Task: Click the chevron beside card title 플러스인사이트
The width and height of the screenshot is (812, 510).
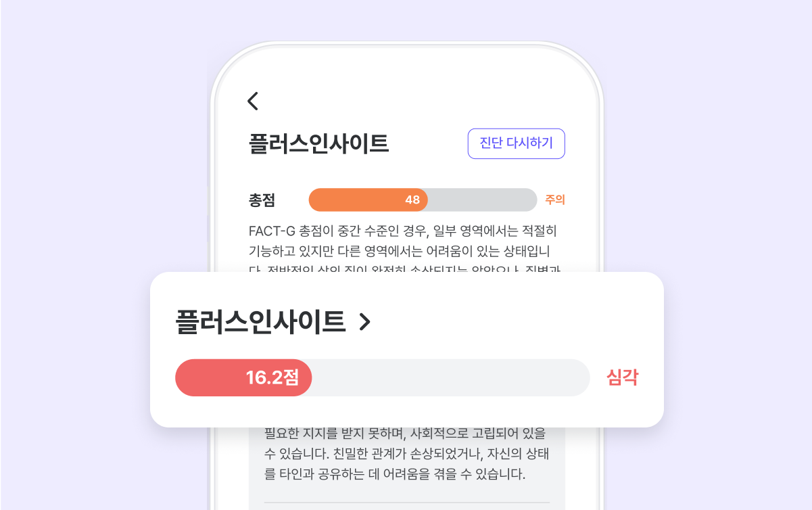Action: [364, 323]
